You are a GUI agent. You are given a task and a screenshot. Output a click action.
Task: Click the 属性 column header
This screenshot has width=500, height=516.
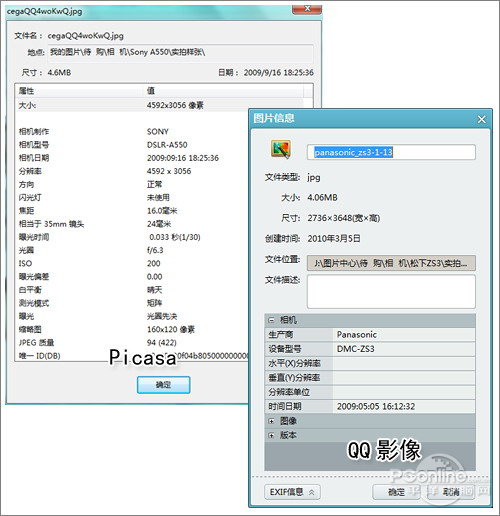coord(80,91)
